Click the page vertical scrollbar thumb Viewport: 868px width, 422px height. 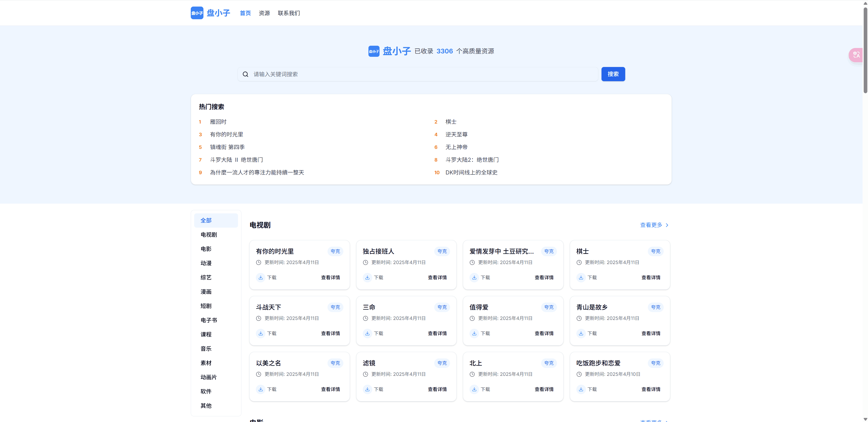865,51
